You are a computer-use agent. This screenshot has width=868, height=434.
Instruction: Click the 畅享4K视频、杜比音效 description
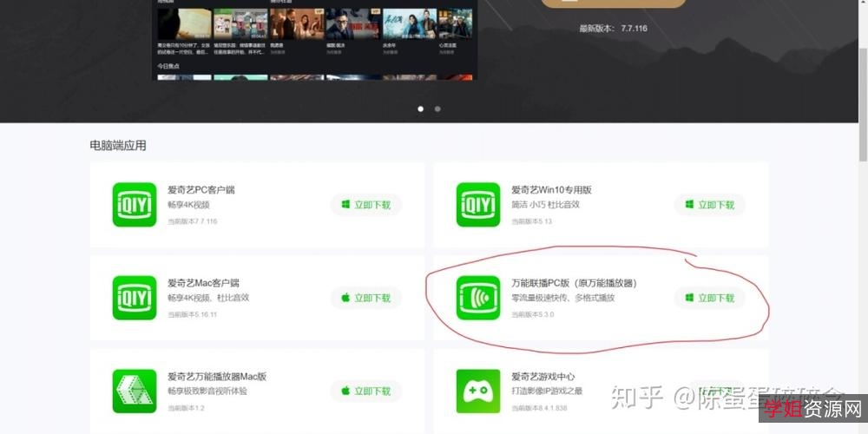208,298
